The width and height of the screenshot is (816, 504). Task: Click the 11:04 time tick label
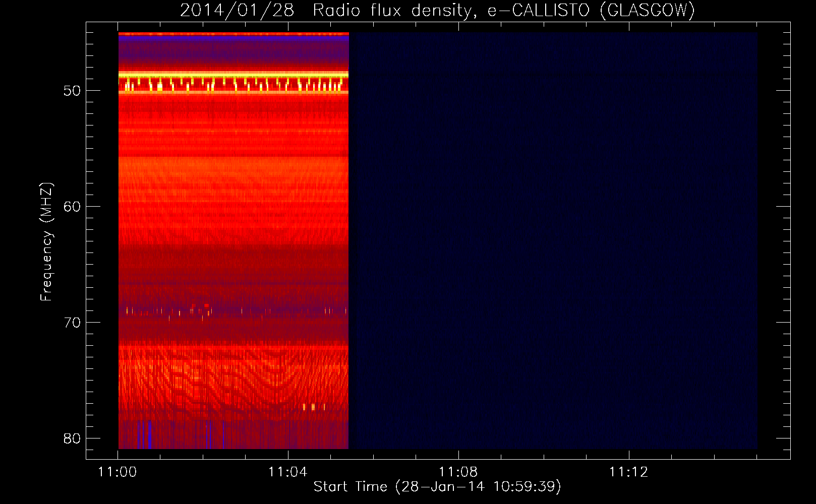point(288,472)
